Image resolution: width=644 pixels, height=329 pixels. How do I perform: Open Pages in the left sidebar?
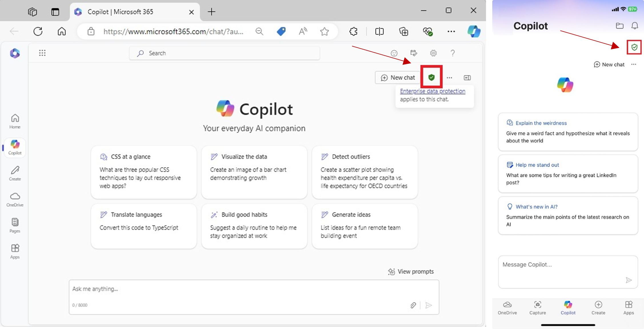pyautogui.click(x=15, y=226)
